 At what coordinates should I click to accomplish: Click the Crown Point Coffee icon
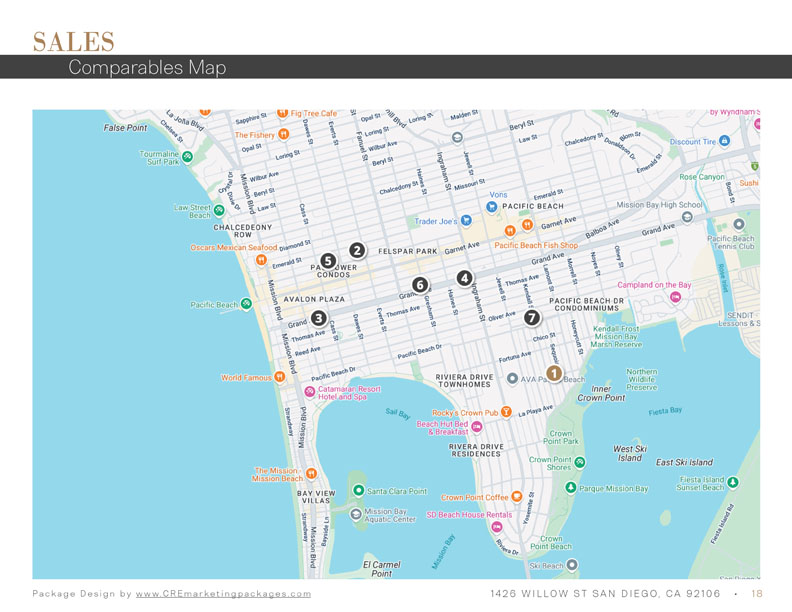pyautogui.click(x=516, y=496)
